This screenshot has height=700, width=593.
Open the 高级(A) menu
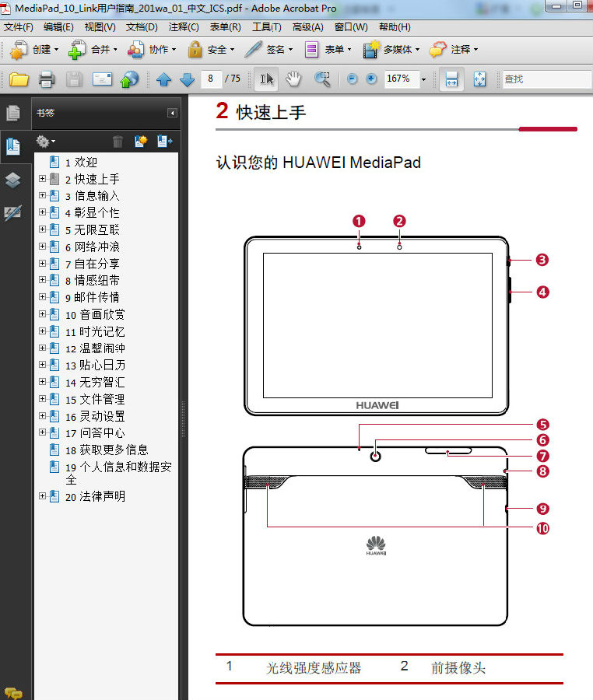307,27
